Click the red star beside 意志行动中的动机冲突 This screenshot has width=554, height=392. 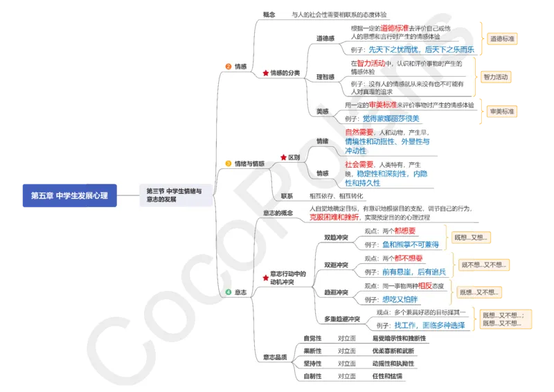click(266, 278)
